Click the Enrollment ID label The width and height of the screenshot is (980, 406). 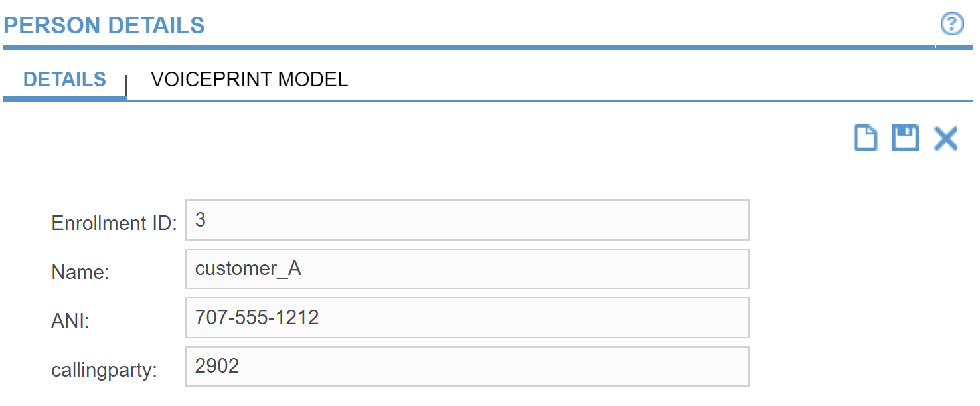[x=114, y=223]
